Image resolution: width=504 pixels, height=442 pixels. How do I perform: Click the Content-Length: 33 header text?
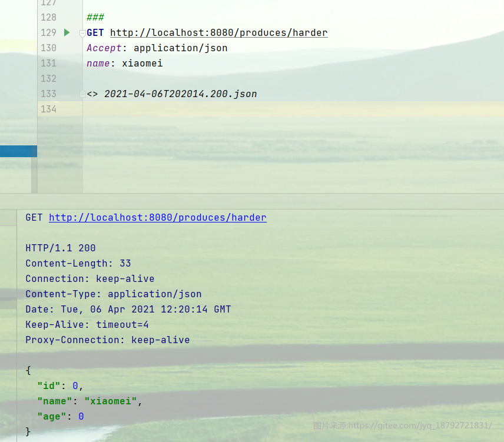78,263
